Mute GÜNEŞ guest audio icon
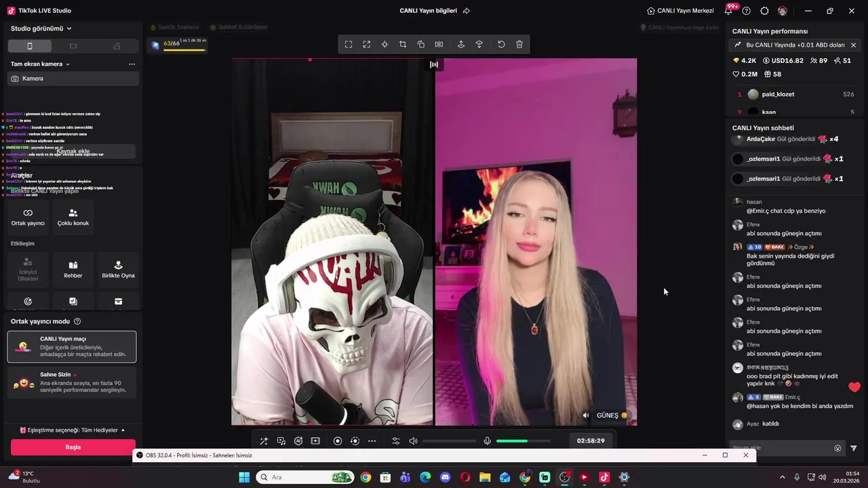 pyautogui.click(x=587, y=415)
